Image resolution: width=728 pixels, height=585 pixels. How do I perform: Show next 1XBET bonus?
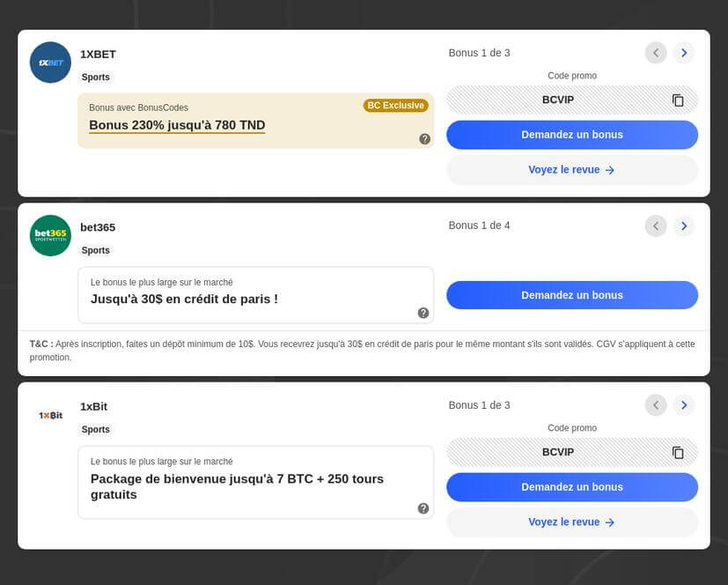point(684,53)
